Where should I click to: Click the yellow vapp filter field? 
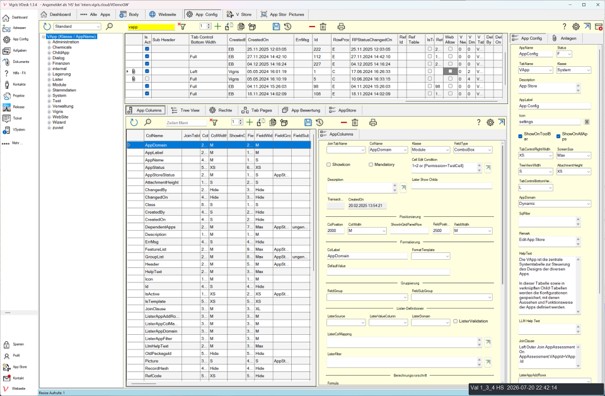pos(151,27)
